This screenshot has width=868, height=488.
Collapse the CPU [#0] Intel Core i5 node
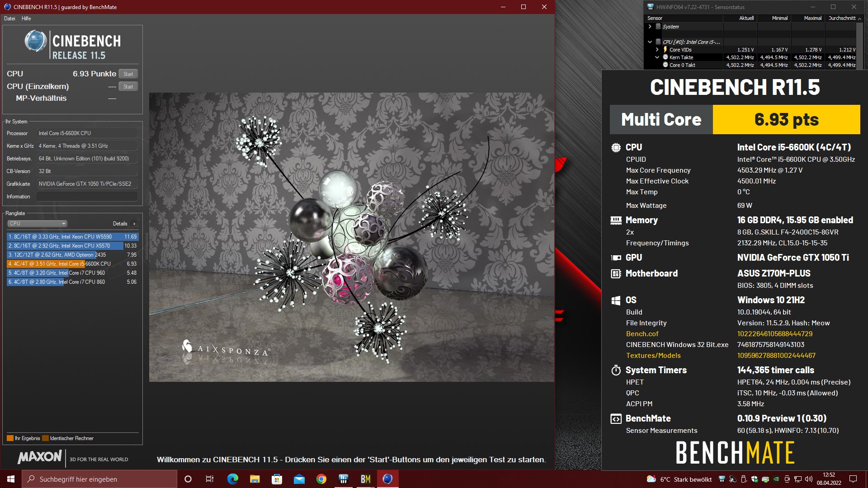pyautogui.click(x=650, y=42)
